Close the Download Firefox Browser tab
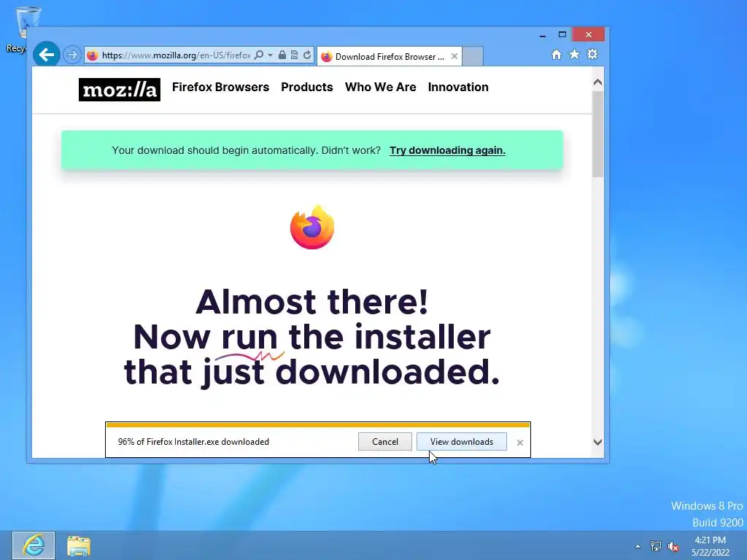The height and width of the screenshot is (560, 747). click(454, 56)
